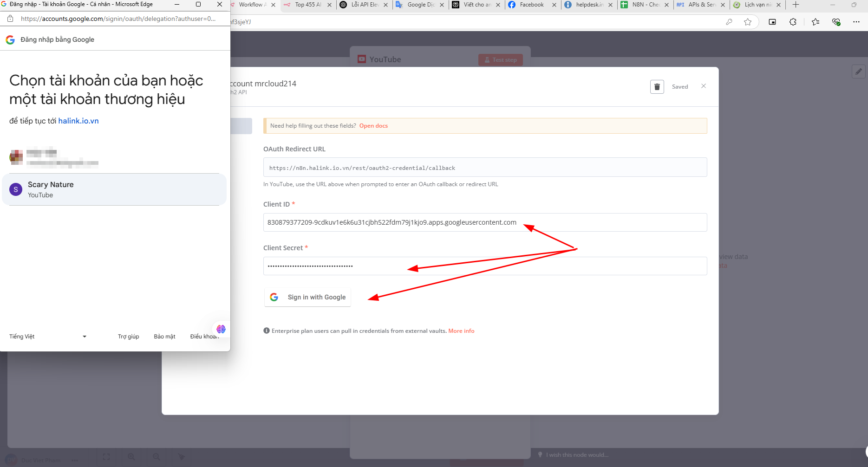Click the 'I wish this node would...' text
The height and width of the screenshot is (467, 868).
577,455
